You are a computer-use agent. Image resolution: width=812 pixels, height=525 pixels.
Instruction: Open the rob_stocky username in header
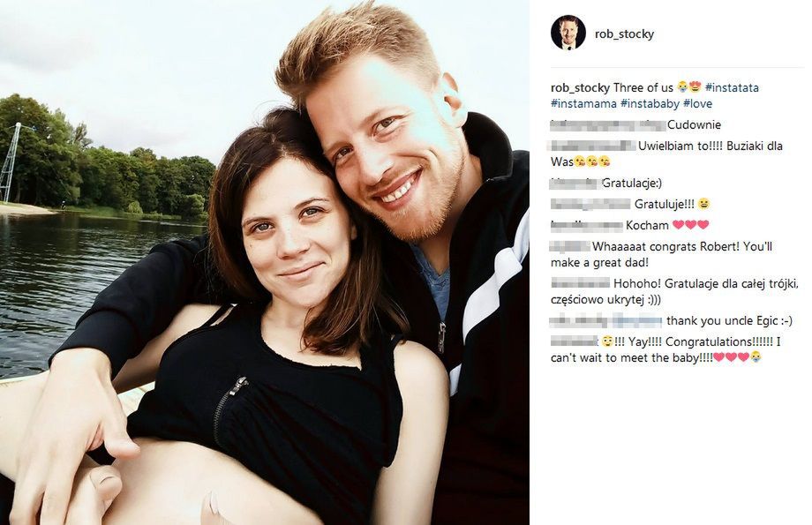[x=624, y=34]
